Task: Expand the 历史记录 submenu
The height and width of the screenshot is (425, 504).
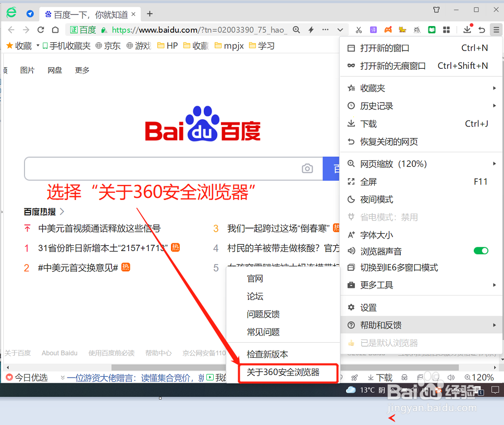Action: click(421, 106)
